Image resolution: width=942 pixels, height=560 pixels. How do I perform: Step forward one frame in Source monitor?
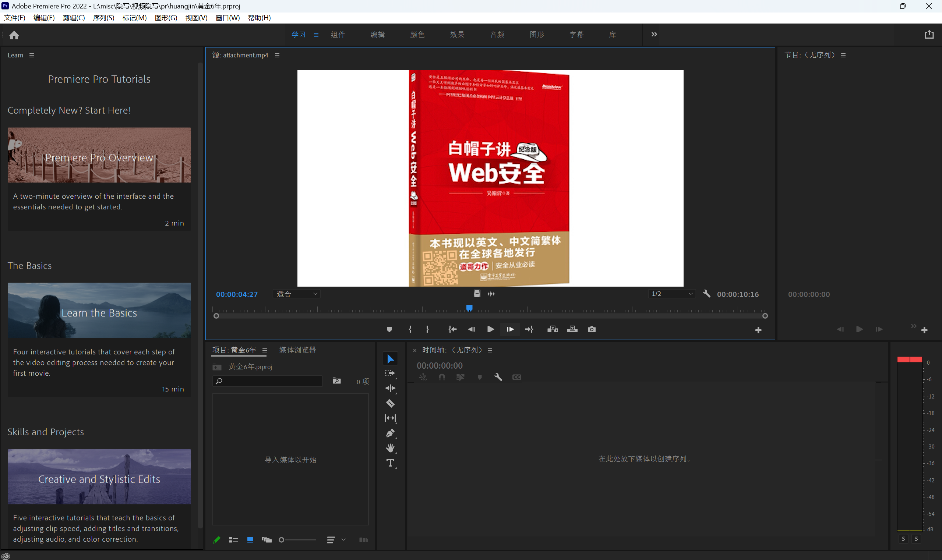(x=510, y=329)
